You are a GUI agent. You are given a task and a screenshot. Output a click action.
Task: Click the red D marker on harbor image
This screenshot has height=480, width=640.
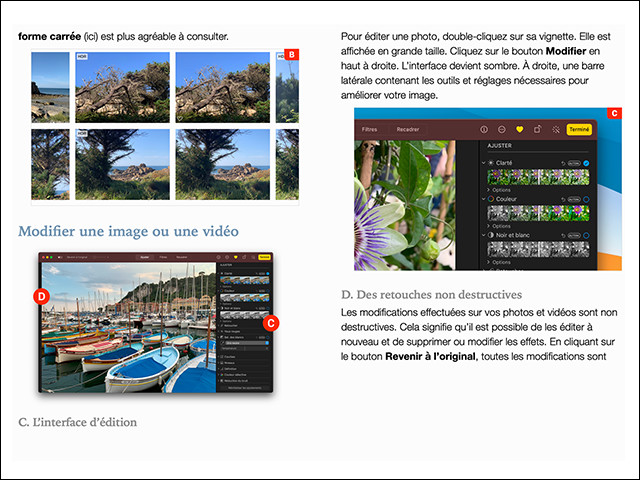pos(42,296)
